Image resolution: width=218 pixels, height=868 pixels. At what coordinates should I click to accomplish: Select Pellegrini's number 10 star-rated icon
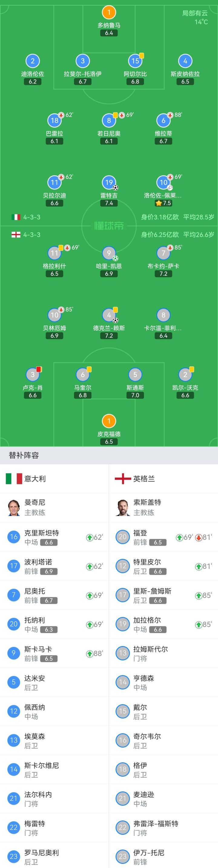tap(163, 183)
